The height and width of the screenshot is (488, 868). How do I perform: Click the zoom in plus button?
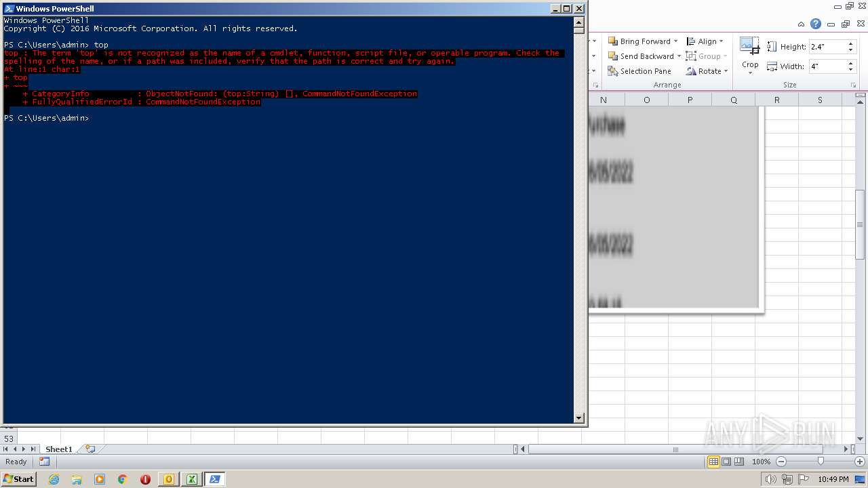tap(859, 462)
